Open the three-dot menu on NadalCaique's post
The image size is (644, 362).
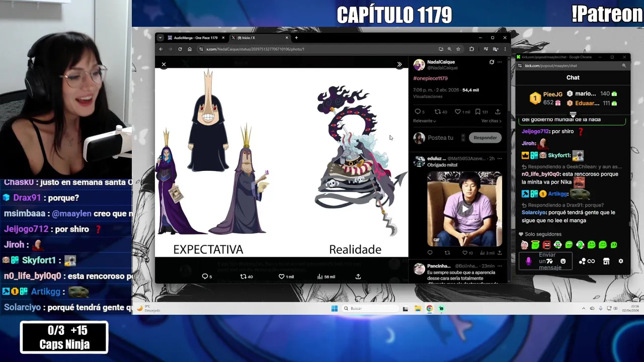[x=500, y=62]
